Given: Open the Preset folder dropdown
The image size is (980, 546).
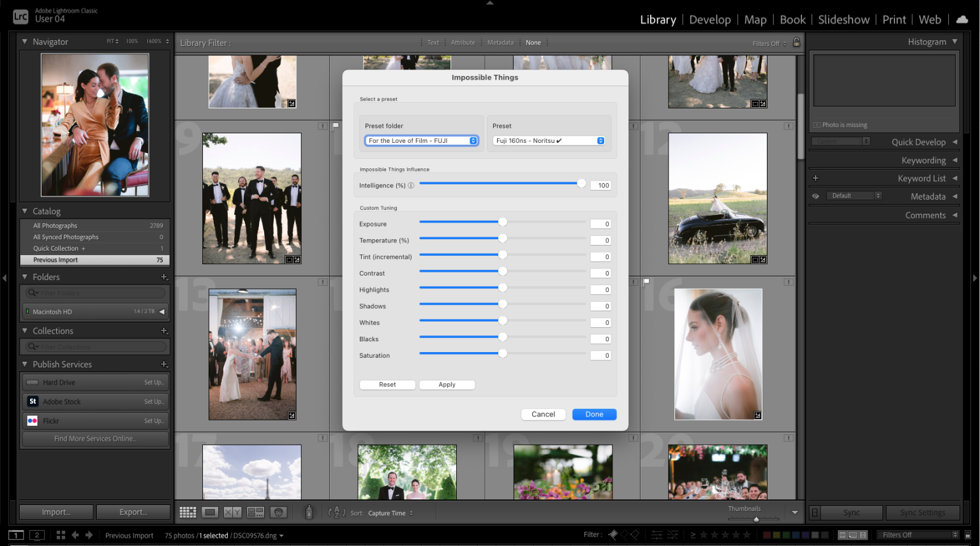Looking at the screenshot, I should click(x=421, y=141).
